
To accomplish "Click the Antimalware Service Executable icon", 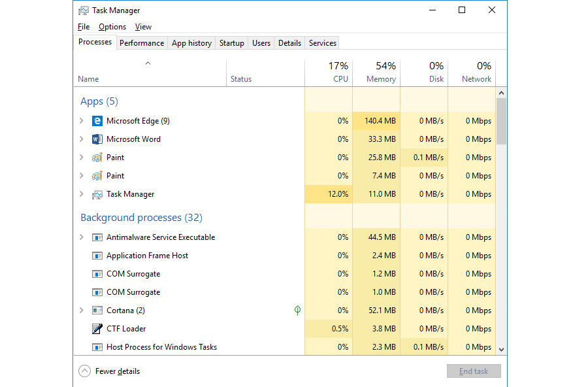I will tap(97, 237).
